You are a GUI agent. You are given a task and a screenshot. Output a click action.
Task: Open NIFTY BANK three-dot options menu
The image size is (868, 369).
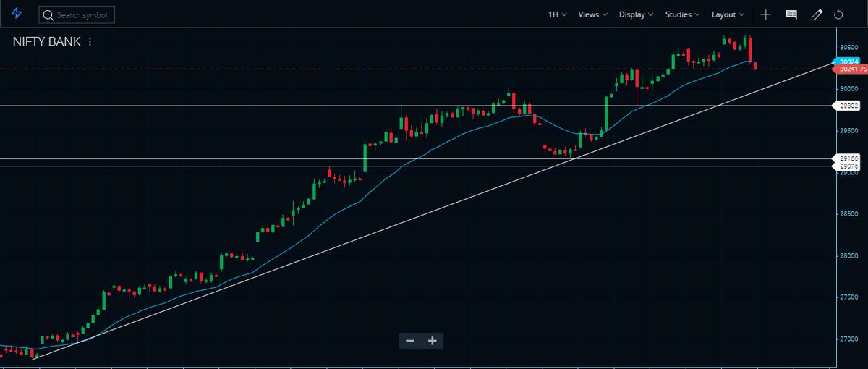(90, 42)
